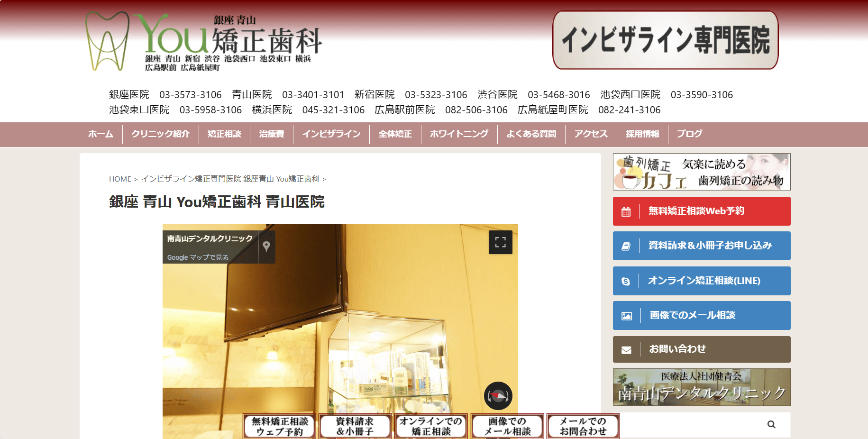The width and height of the screenshot is (868, 439).
Task: Click 銀座医院 phone number 03-3573-3106
Action: click(x=191, y=95)
